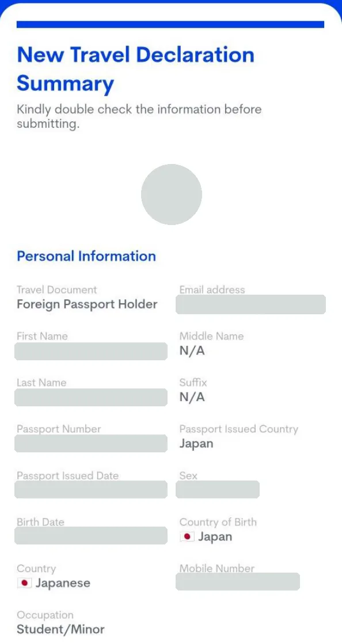Click the blue progress bar at top
Screen dimensions: 342x644
170,24
